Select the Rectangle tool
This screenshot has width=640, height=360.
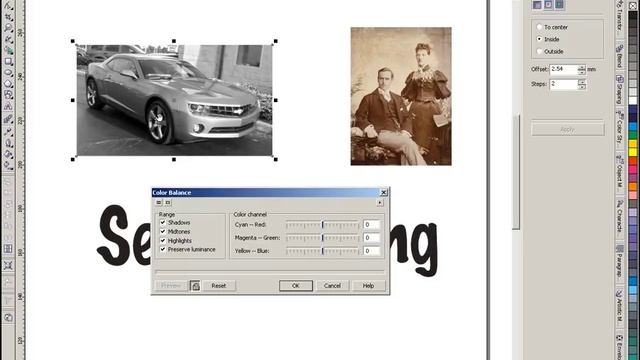[x=8, y=62]
